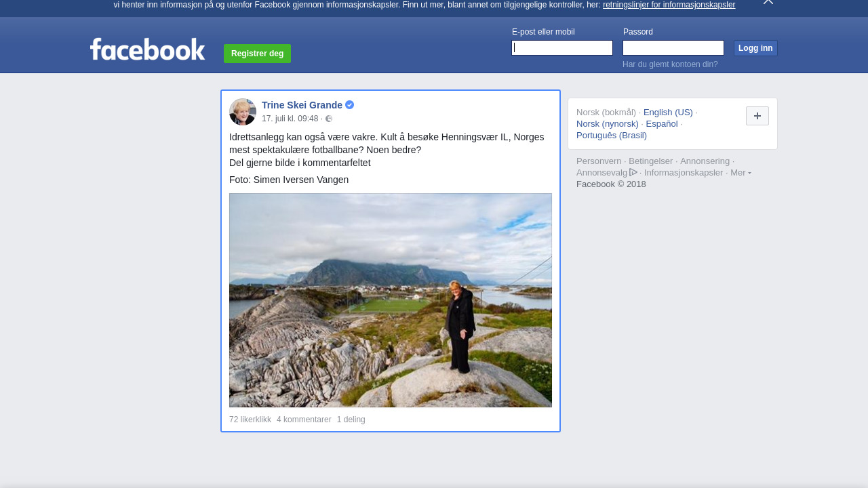Switch language to Norsk (nynorsk)
The height and width of the screenshot is (488, 868).
[x=608, y=124]
